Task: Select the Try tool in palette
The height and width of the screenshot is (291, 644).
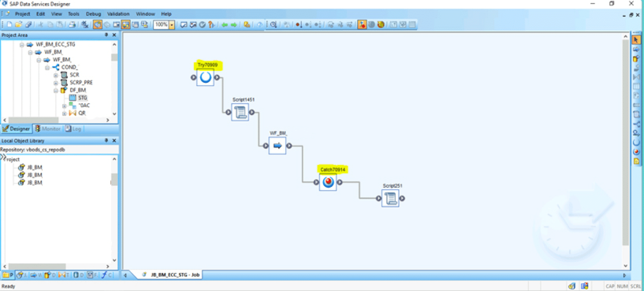Action: pos(636,142)
